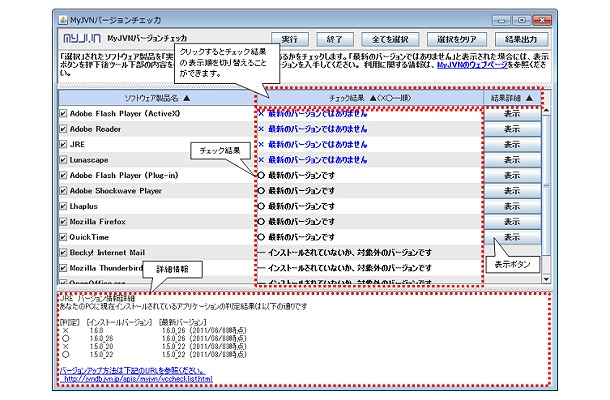Open the MyJVNのウェブページ link
Screen dimensions: 610x400
[x=472, y=65]
